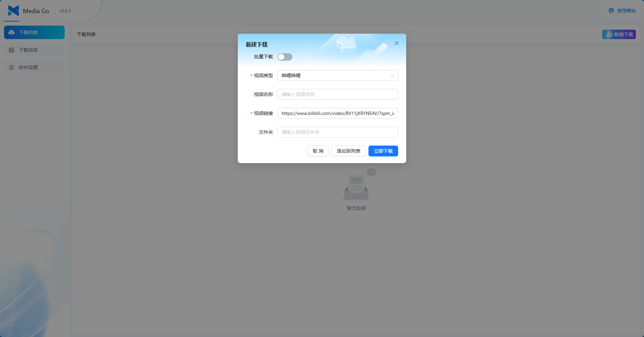The image size is (644, 337).
Task: Click the 添加到列表 button
Action: [349, 151]
